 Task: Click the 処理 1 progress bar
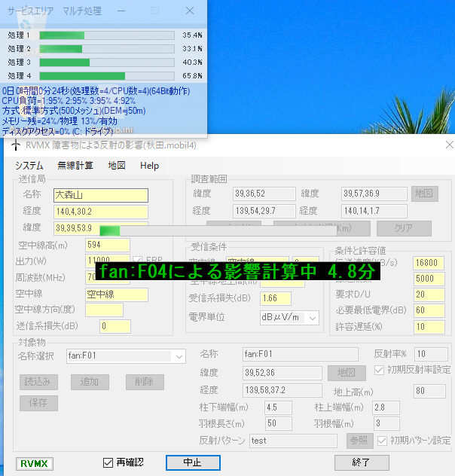[x=107, y=35]
